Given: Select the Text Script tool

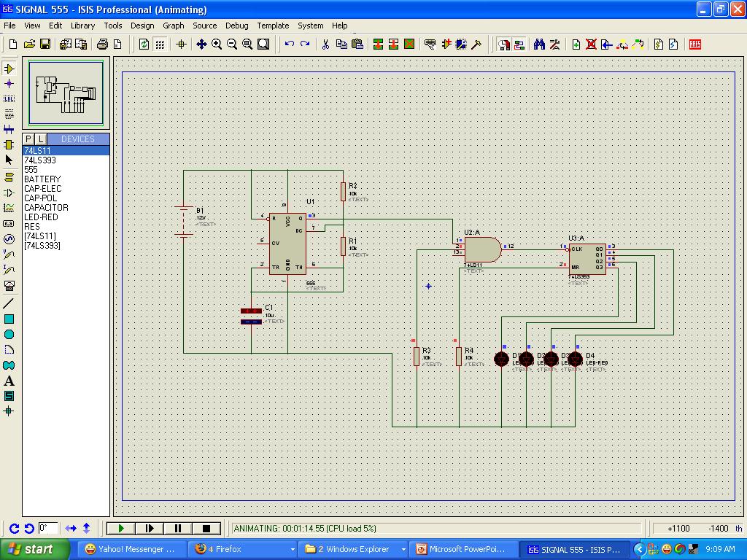Looking at the screenshot, I should 9,114.
